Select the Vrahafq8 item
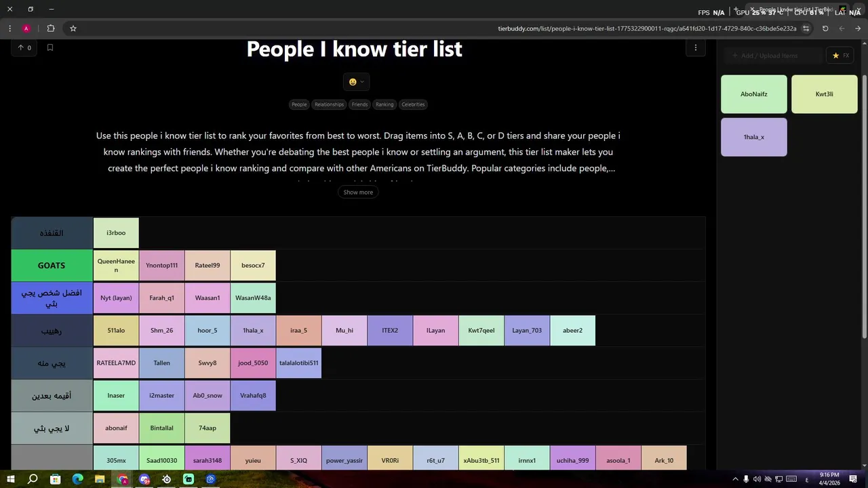Screen dimensions: 868x488 253,396
